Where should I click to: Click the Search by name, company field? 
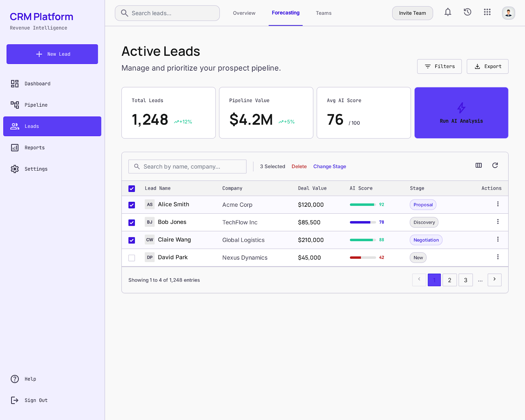coord(187,167)
